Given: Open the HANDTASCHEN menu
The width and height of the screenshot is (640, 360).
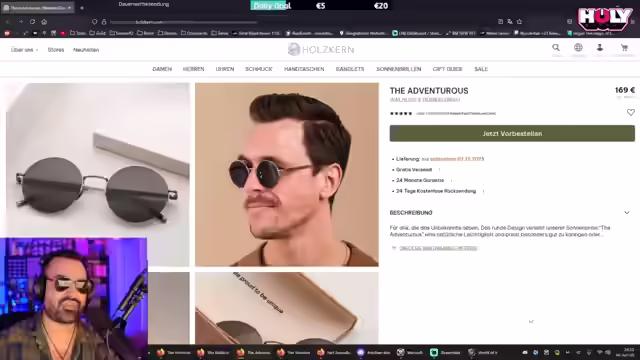Looking at the screenshot, I should click(304, 69).
